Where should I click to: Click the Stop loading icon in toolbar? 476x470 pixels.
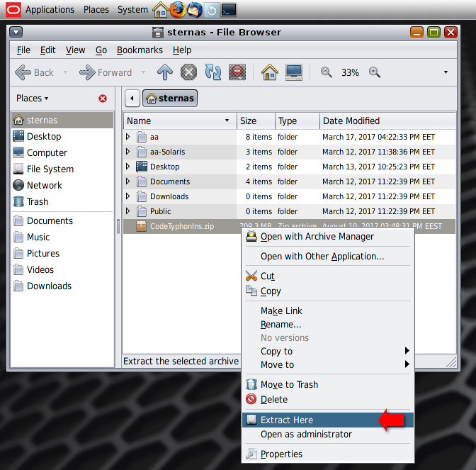(x=188, y=72)
